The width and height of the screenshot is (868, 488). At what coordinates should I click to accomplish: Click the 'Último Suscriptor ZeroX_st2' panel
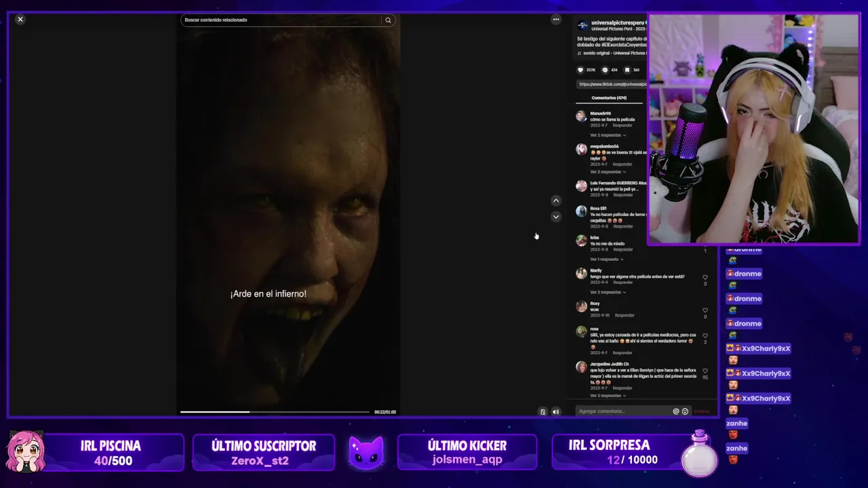(x=263, y=453)
